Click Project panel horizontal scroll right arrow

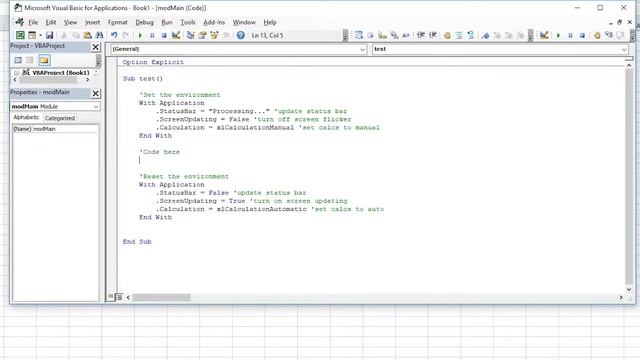87,80
